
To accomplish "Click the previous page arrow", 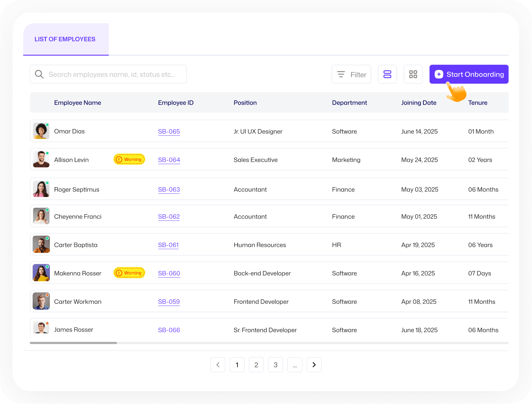I will pos(218,364).
